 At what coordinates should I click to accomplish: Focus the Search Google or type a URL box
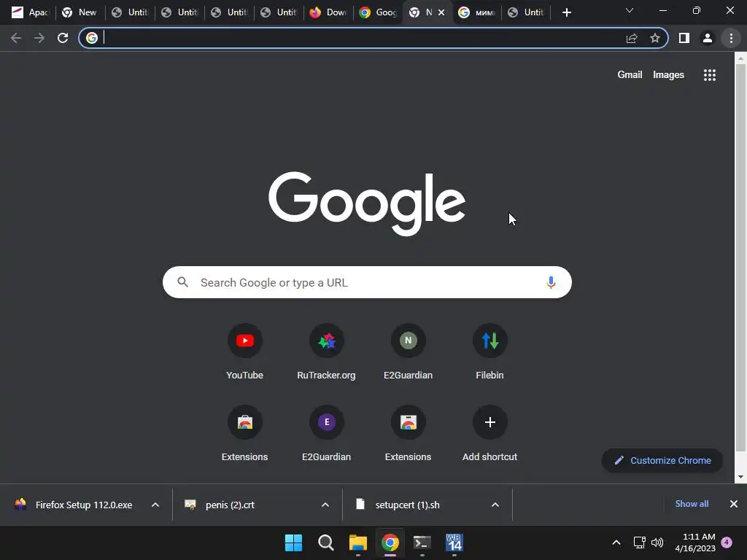(367, 282)
